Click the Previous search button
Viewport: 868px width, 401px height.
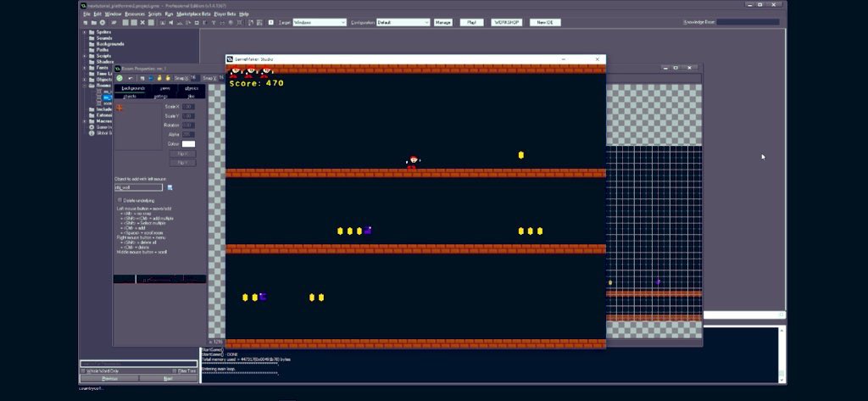109,379
